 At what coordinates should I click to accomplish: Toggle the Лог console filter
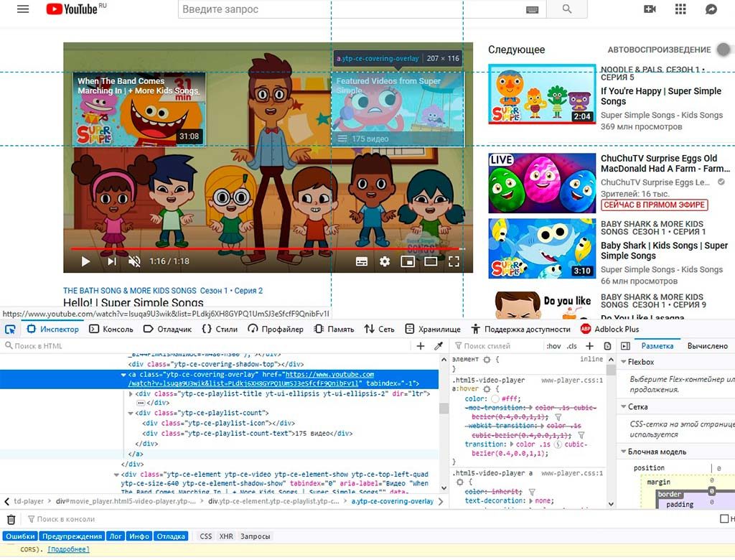pyautogui.click(x=116, y=536)
